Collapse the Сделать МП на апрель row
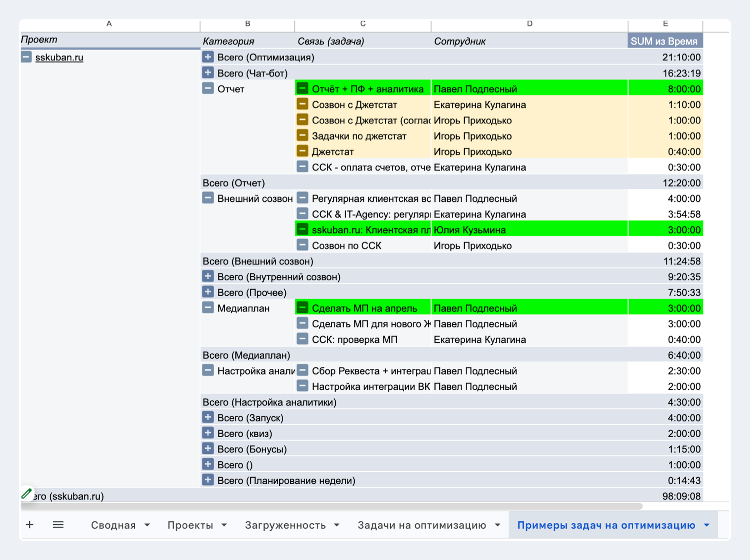Screen dimensions: 750x560 point(302,307)
